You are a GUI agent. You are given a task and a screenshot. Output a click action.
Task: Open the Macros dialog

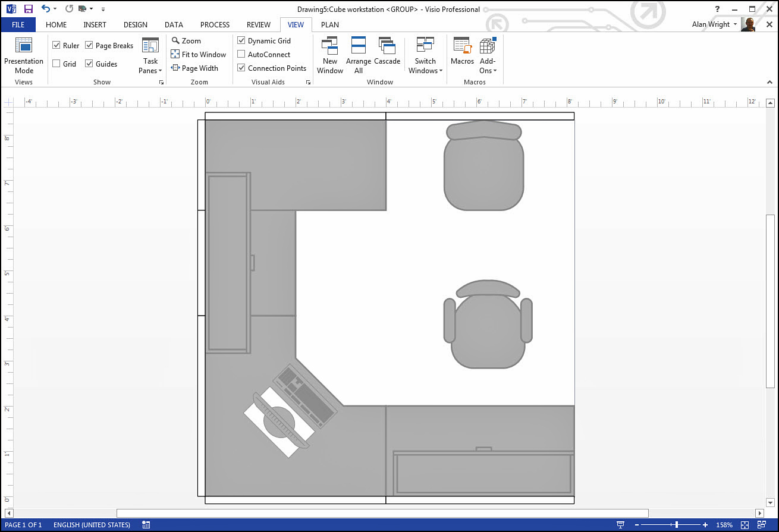(463, 52)
